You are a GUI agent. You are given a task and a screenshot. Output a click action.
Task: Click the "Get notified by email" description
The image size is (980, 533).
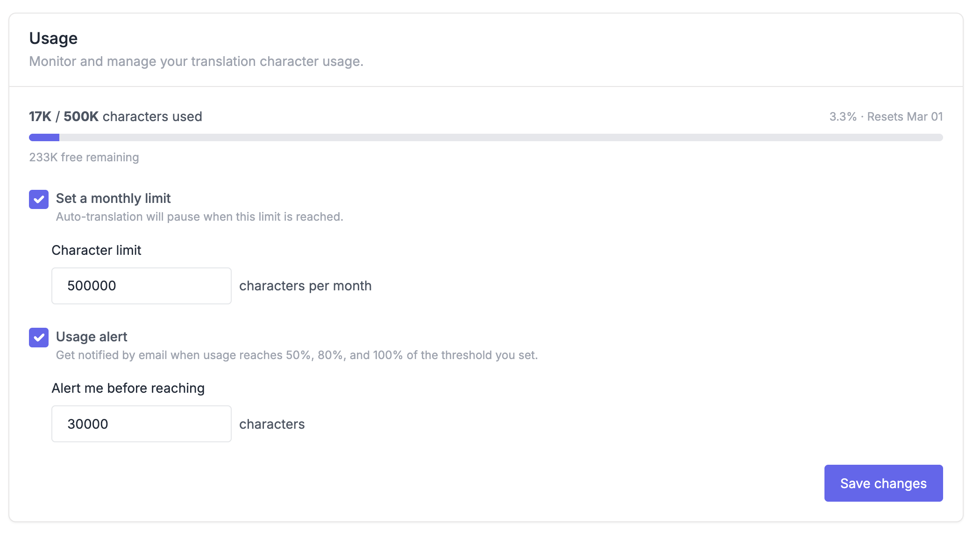pyautogui.click(x=297, y=355)
